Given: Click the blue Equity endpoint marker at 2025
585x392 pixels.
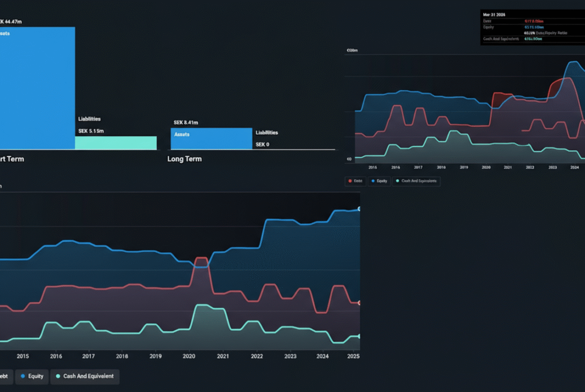Looking at the screenshot, I should pyautogui.click(x=359, y=209).
